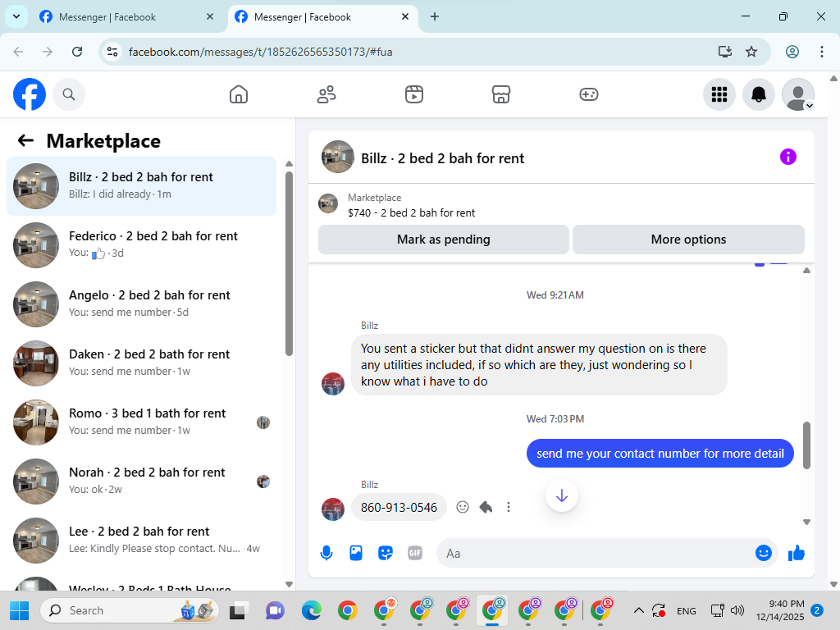Click the taskbar Search box
The image size is (840, 630).
[129, 610]
